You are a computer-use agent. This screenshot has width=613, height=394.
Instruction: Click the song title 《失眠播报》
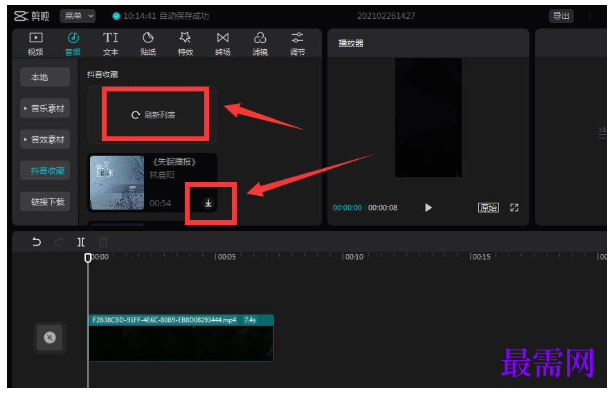pyautogui.click(x=174, y=162)
